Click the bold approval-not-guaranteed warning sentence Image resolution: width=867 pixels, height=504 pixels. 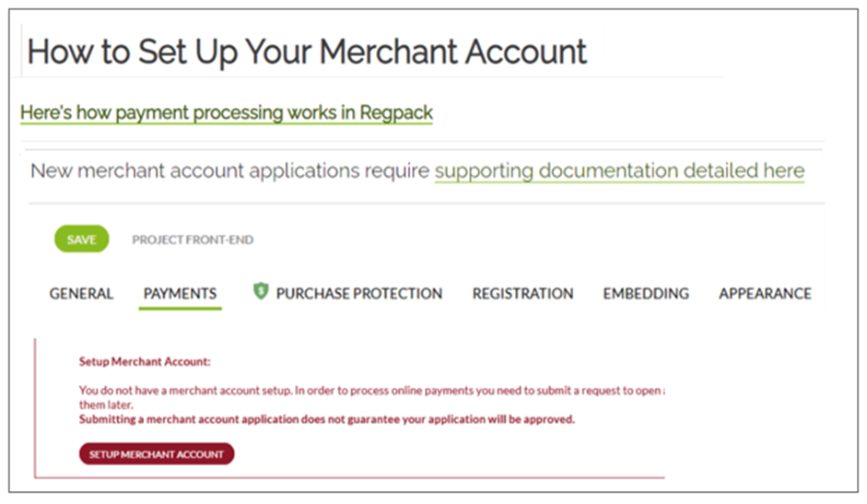tap(326, 419)
